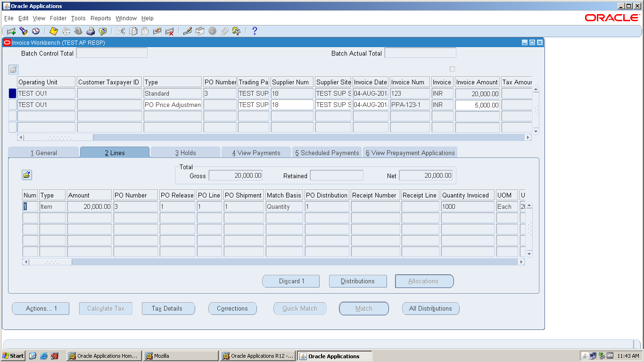Image resolution: width=644 pixels, height=362 pixels.
Task: Click down arrow of invoice list scrollbar
Action: [x=536, y=131]
